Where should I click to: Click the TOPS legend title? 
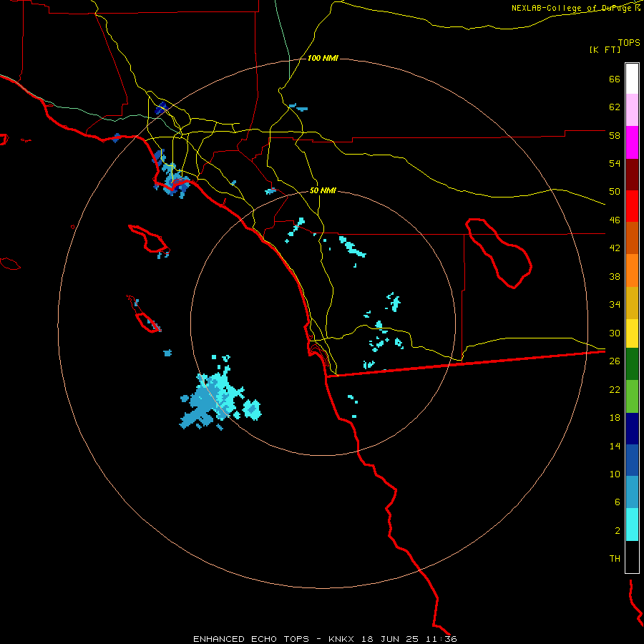coord(629,42)
